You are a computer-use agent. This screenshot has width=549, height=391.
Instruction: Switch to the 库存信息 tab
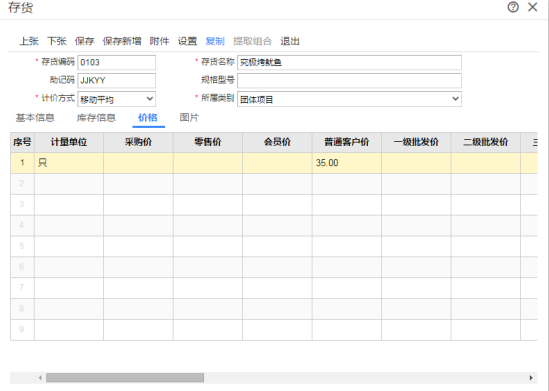click(96, 118)
